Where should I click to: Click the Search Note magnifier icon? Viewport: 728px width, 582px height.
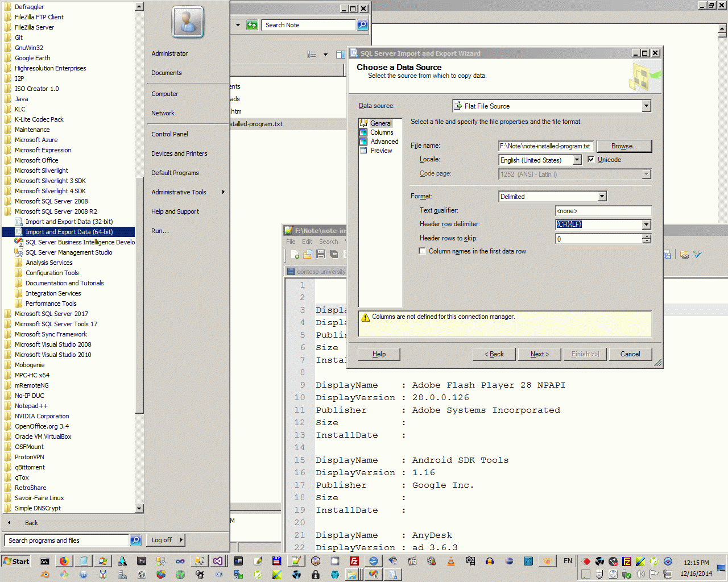(362, 25)
